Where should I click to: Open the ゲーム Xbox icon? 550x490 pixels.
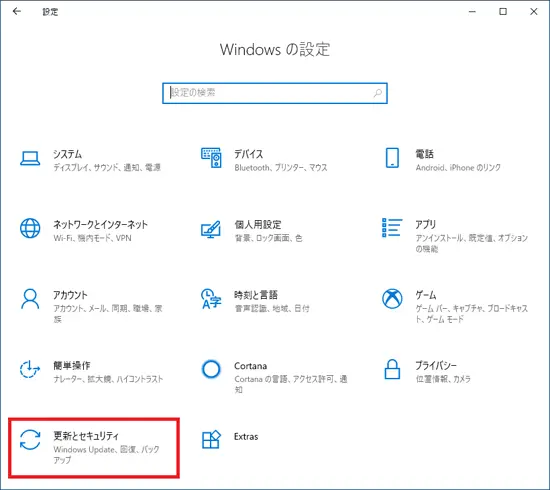coord(392,299)
